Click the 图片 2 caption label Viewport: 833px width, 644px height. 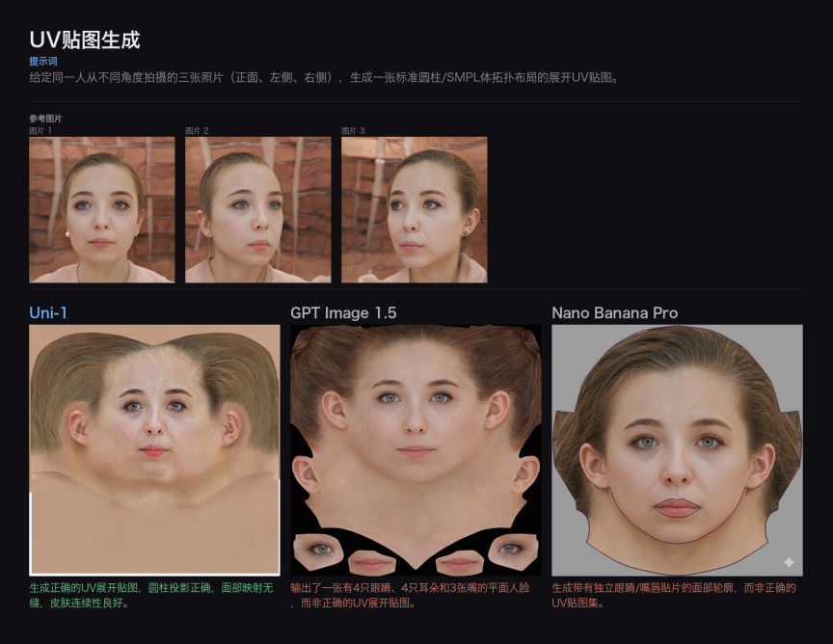(198, 130)
